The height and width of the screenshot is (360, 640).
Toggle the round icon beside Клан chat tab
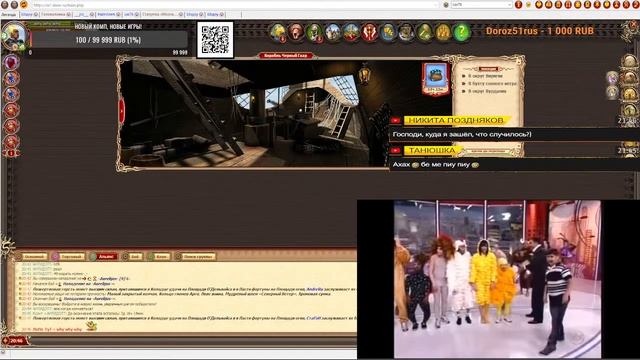point(151,256)
